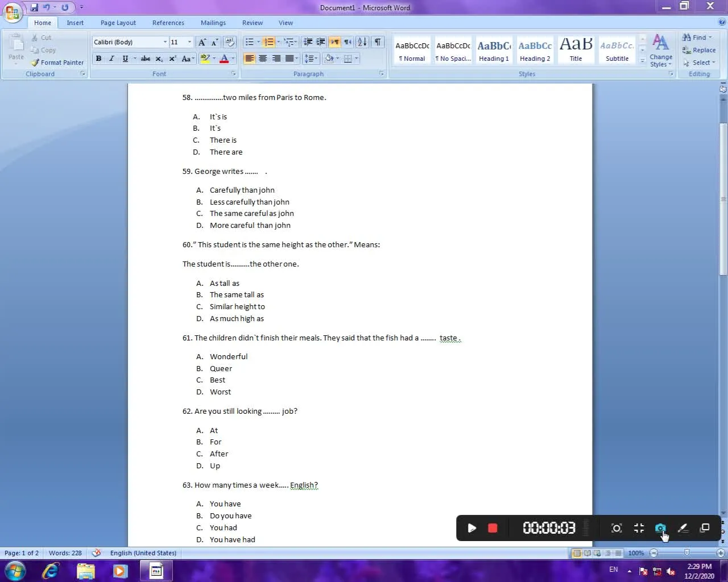Toggle center text alignment
Viewport: 728px width, 582px height.
[x=263, y=59]
